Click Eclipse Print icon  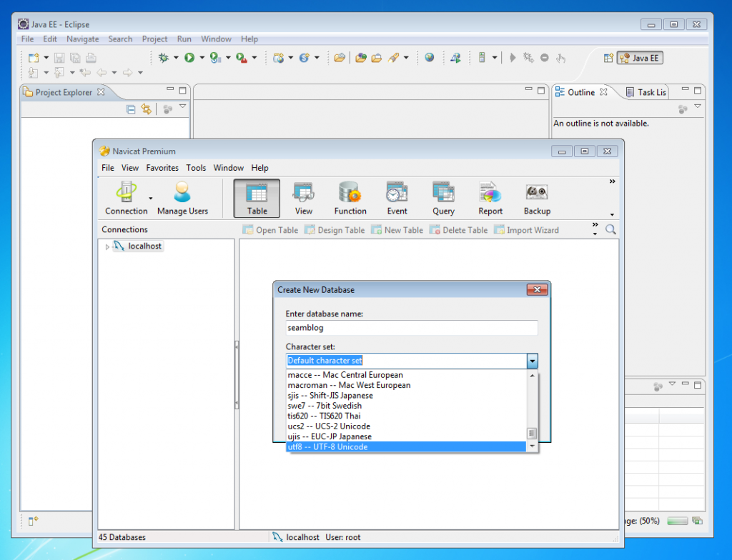pos(91,58)
